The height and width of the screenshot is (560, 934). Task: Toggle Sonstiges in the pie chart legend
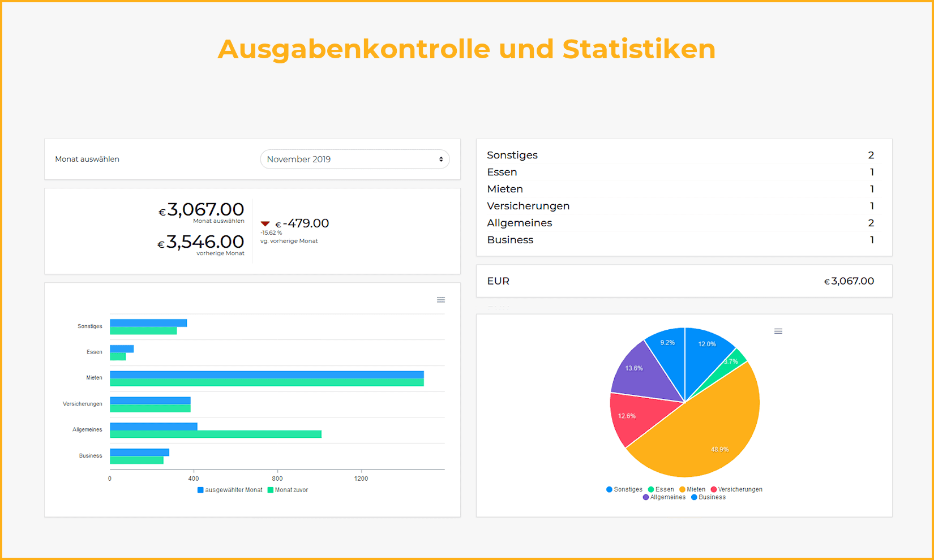pos(624,489)
